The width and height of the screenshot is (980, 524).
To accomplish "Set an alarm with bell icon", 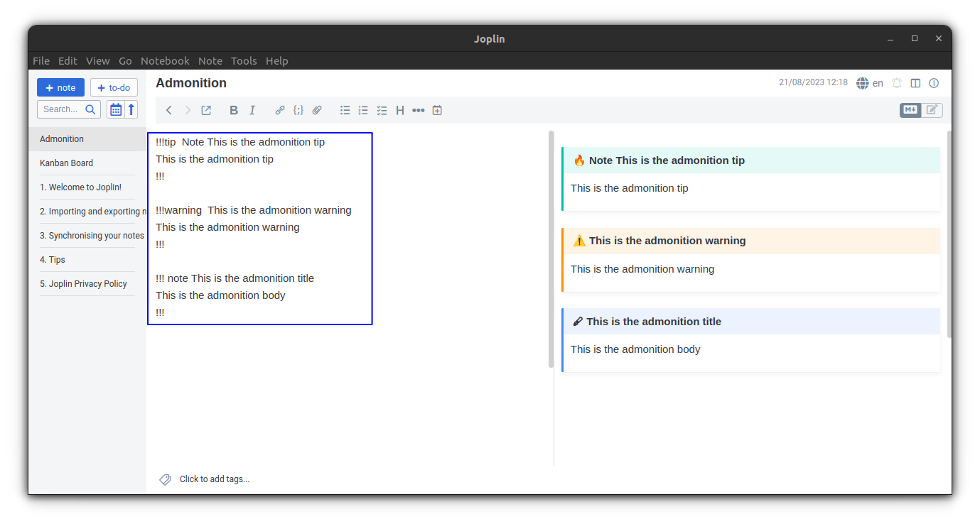I will (897, 83).
